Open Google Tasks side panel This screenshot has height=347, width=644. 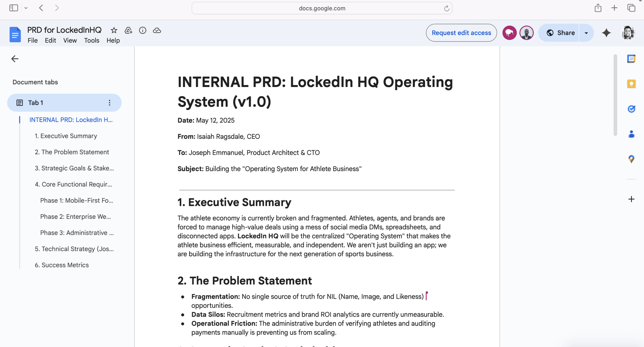coord(631,109)
